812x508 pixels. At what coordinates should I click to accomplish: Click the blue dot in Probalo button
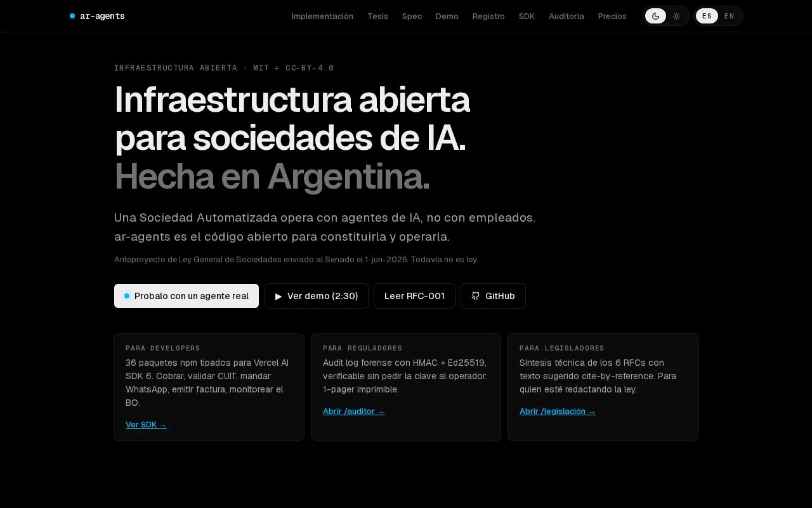click(127, 296)
